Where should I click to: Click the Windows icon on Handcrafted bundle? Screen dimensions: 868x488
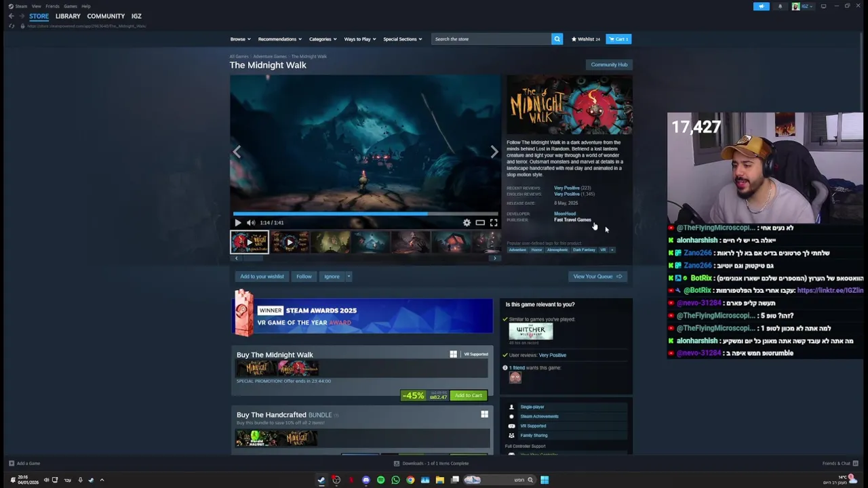[x=484, y=414]
